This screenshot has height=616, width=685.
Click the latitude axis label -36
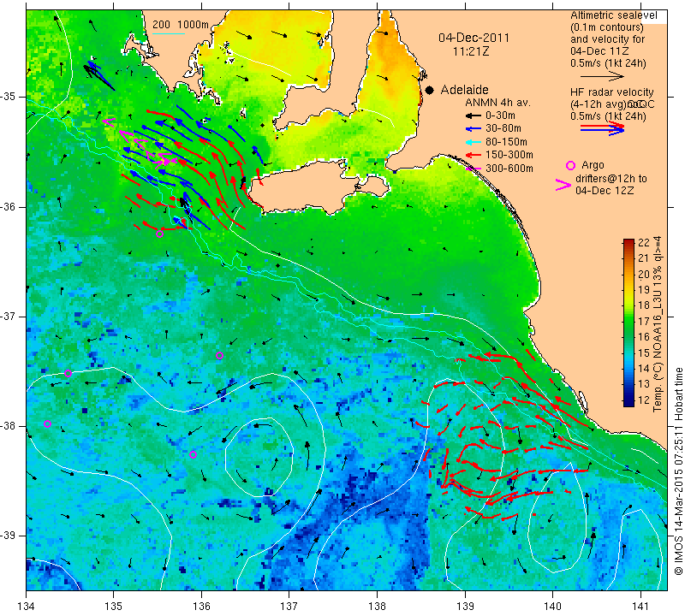click(x=9, y=206)
